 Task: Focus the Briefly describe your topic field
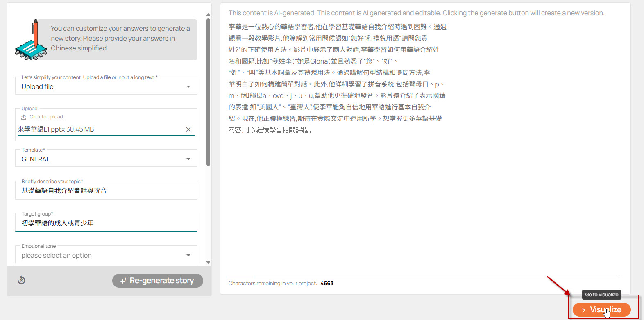click(106, 191)
